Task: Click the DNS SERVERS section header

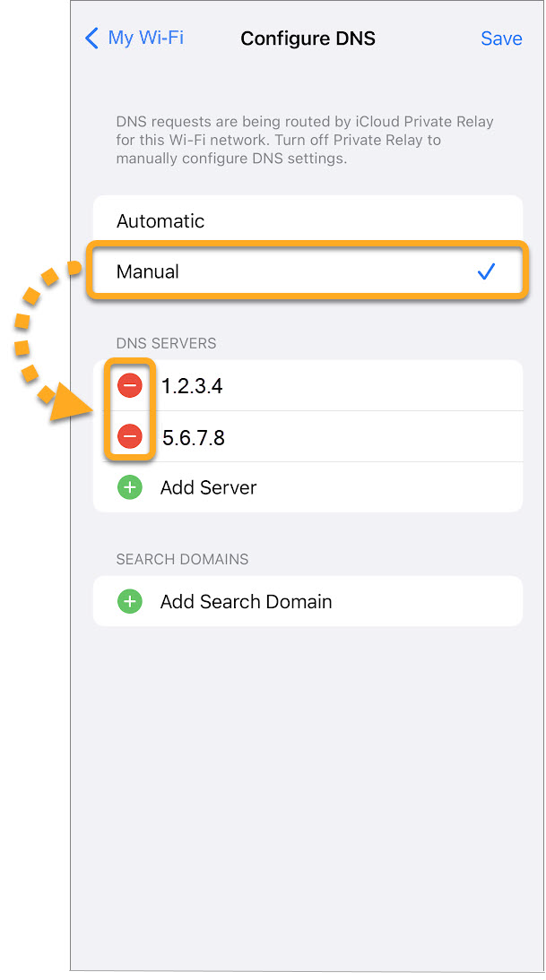Action: click(x=166, y=344)
